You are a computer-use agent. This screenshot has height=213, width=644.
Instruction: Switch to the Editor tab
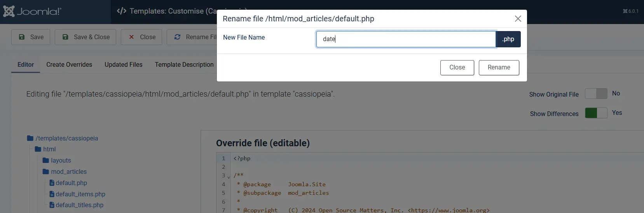tap(26, 64)
